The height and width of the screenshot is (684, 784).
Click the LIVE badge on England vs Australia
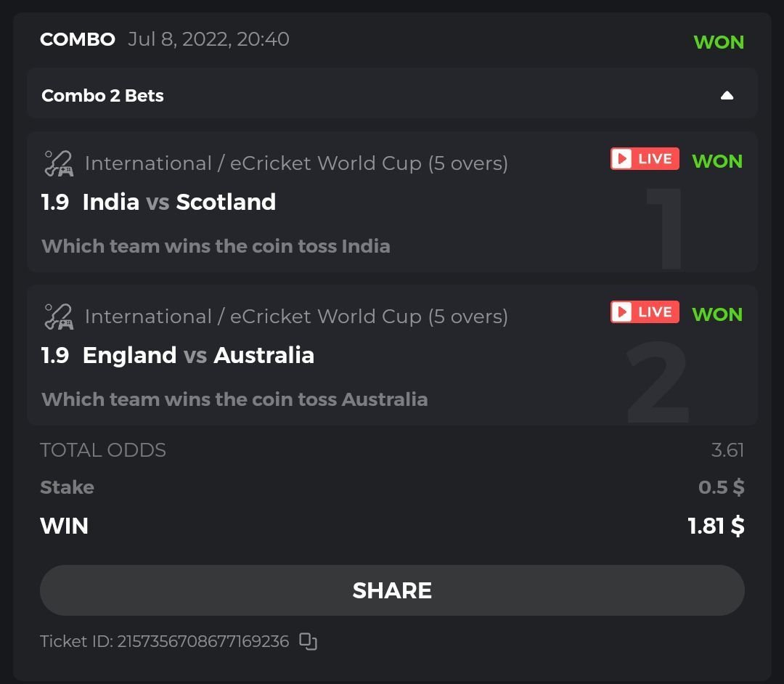click(645, 312)
